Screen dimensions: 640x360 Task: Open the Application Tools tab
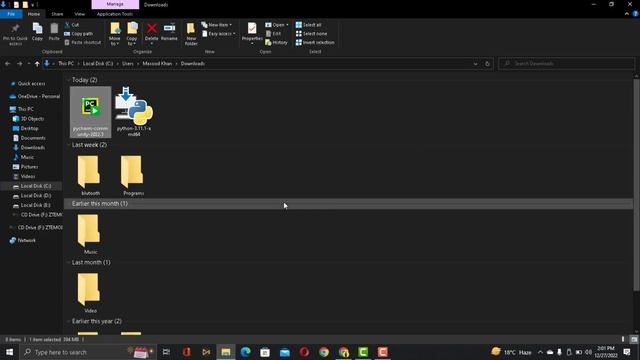115,14
